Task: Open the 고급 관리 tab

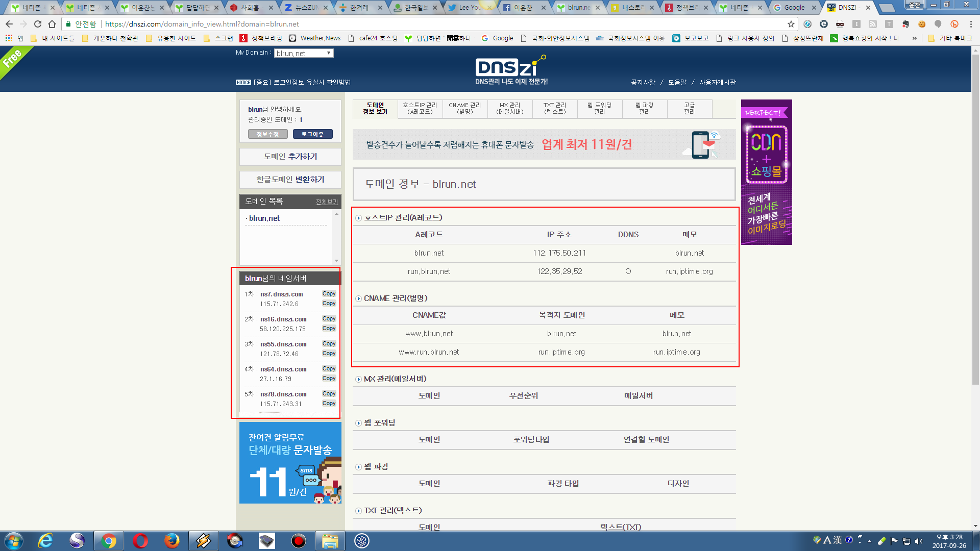Action: click(690, 108)
